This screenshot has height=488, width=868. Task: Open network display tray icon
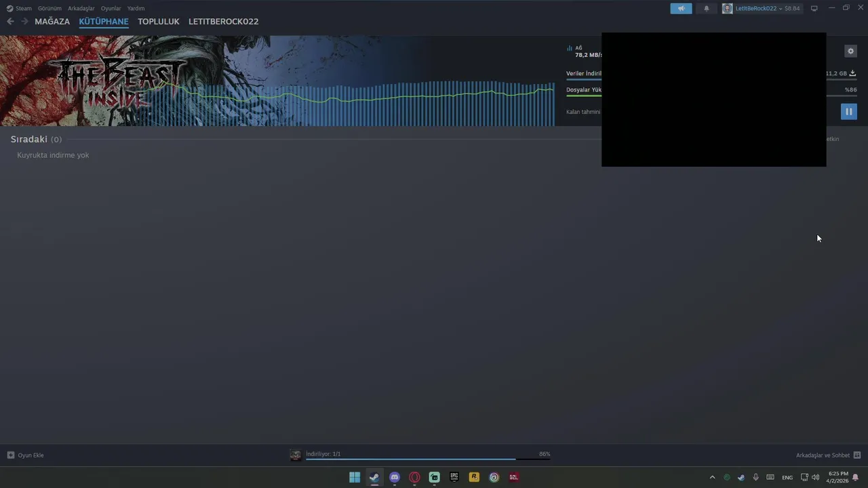click(x=804, y=477)
